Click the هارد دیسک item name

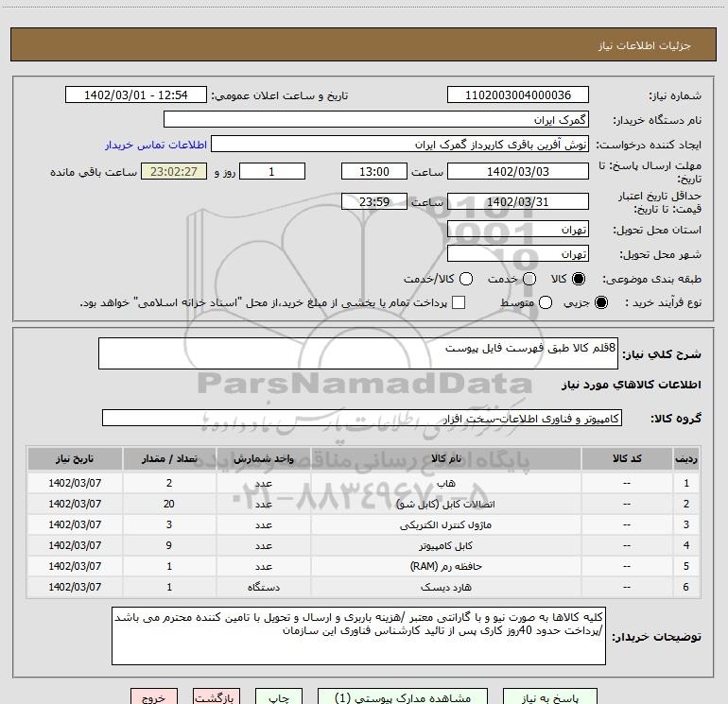point(445,588)
